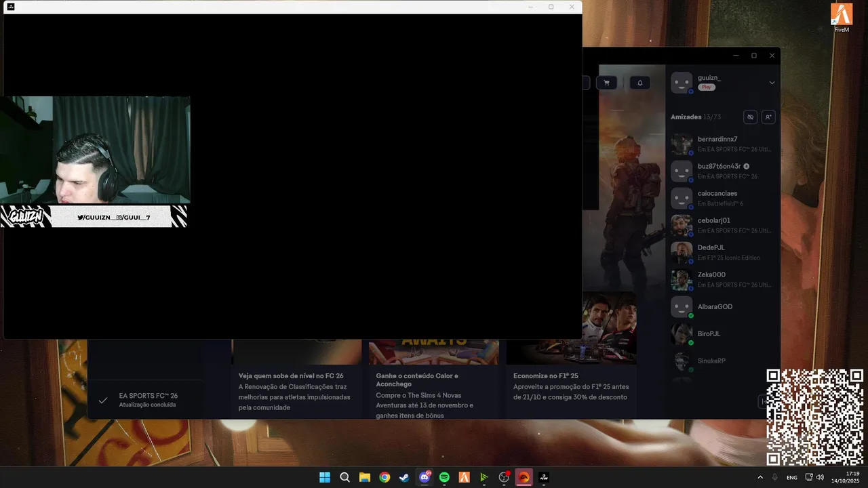868x488 pixels.
Task: Open friend cebolarj01 by name
Action: (x=714, y=220)
